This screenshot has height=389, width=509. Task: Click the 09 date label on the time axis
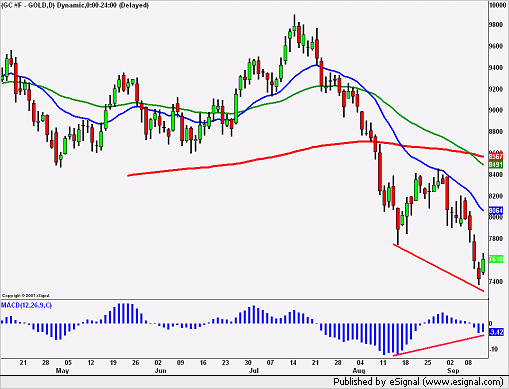point(180,363)
